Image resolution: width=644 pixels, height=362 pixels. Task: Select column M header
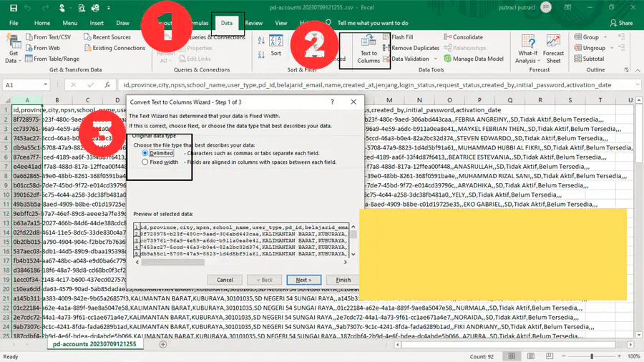pos(389,100)
